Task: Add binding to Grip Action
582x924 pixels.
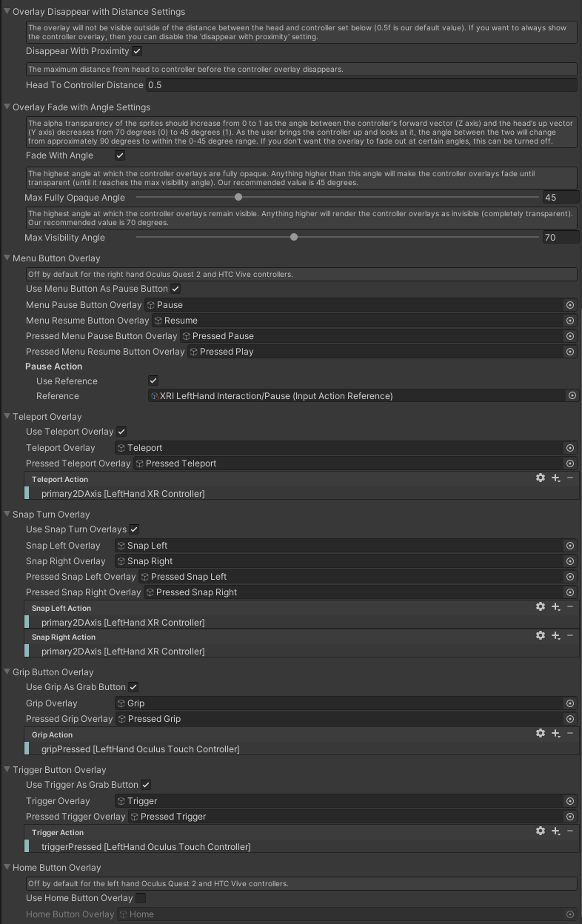Action: pos(556,734)
